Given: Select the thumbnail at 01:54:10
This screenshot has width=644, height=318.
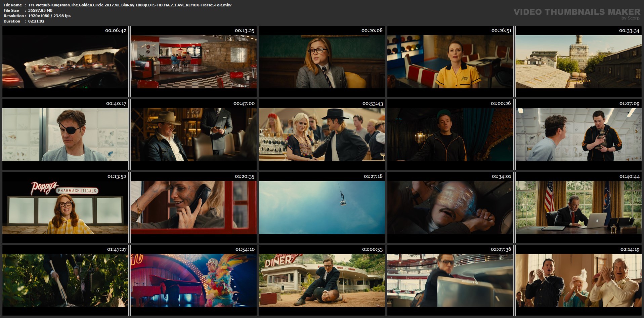Looking at the screenshot, I should [x=194, y=280].
